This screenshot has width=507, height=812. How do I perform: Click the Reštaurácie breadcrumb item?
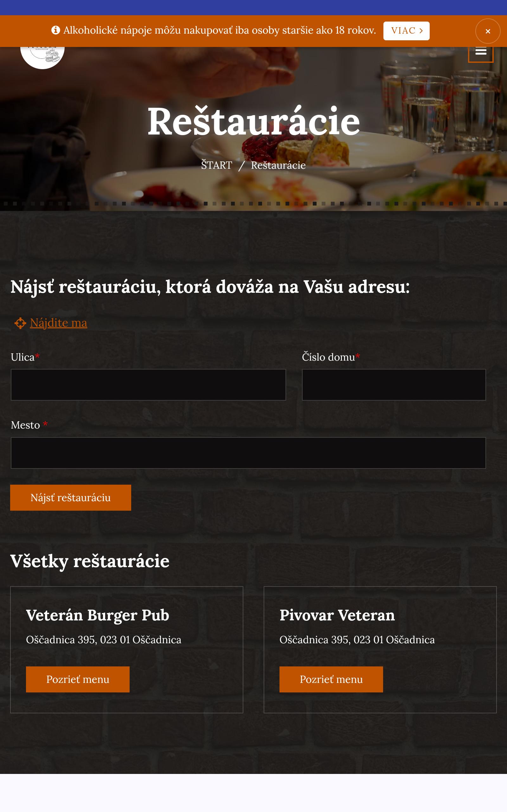[278, 165]
